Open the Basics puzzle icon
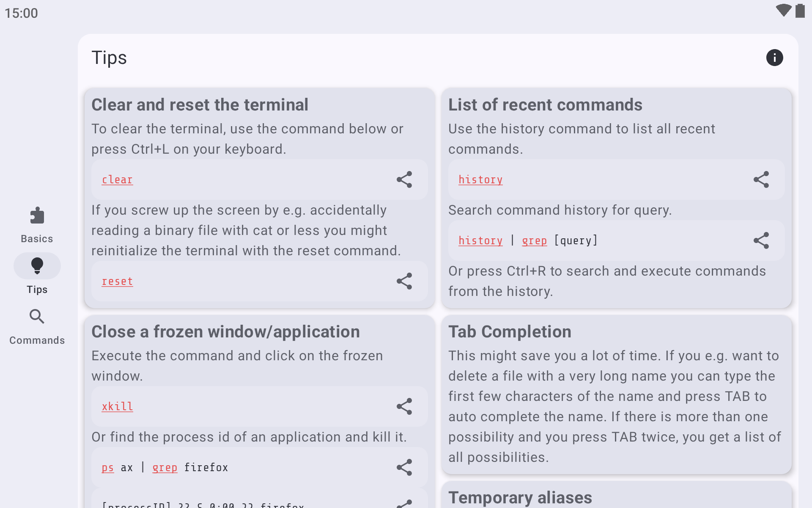The height and width of the screenshot is (508, 812). [x=37, y=215]
